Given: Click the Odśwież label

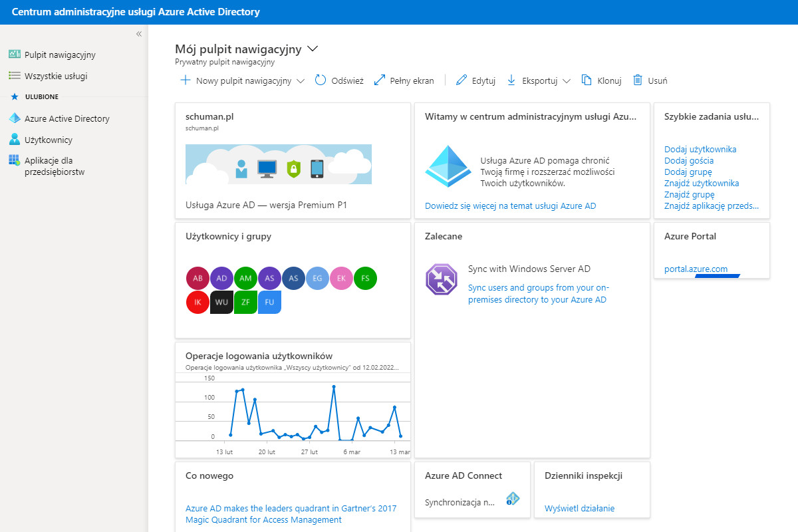Looking at the screenshot, I should [347, 80].
